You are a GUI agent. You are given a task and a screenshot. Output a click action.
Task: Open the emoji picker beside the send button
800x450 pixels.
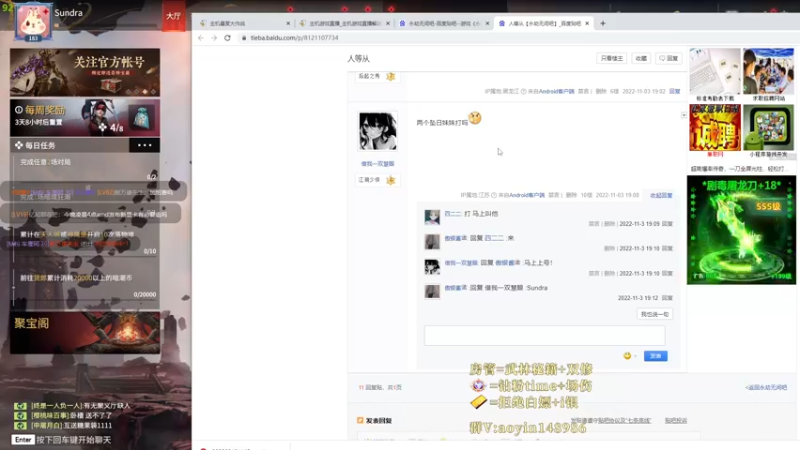[x=628, y=356]
